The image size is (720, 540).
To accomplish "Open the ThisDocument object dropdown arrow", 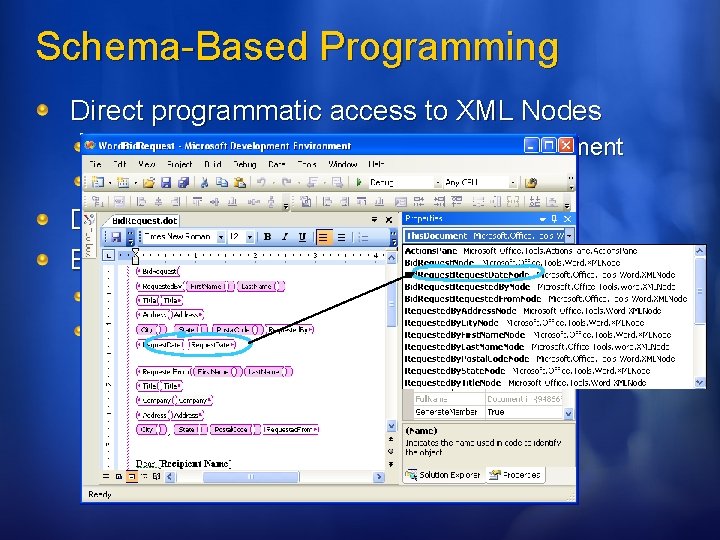I will coord(569,236).
